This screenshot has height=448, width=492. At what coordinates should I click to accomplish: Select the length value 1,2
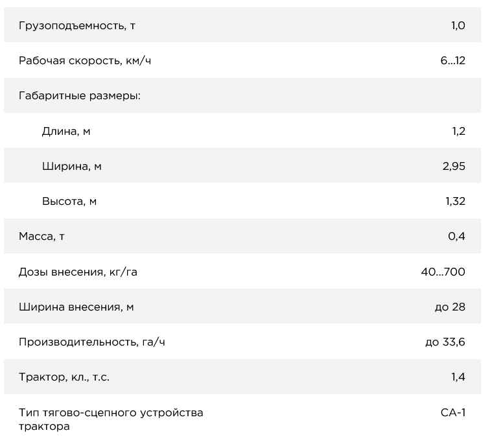(458, 131)
